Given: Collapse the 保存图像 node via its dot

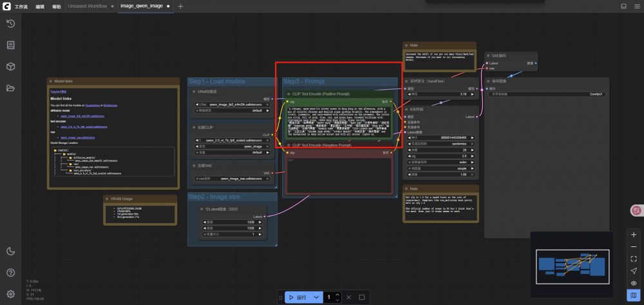Looking at the screenshot, I should [488, 81].
